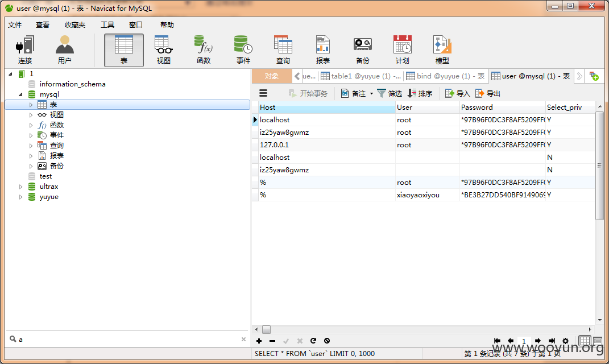Click the vertical scrollbar in grid

click(x=600, y=165)
